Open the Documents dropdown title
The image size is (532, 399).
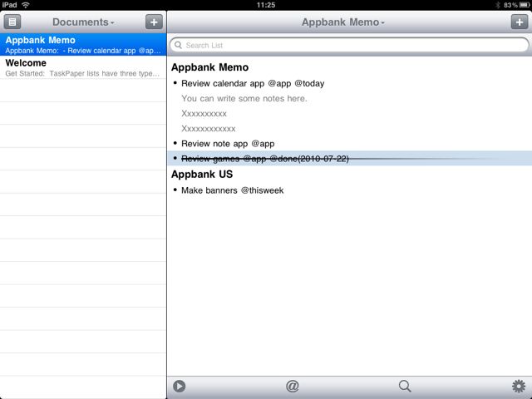click(83, 22)
